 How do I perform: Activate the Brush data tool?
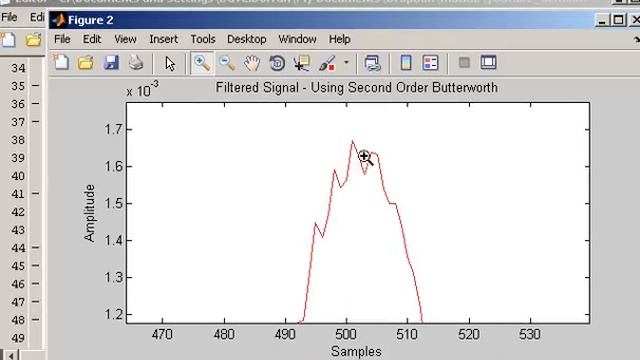[327, 63]
